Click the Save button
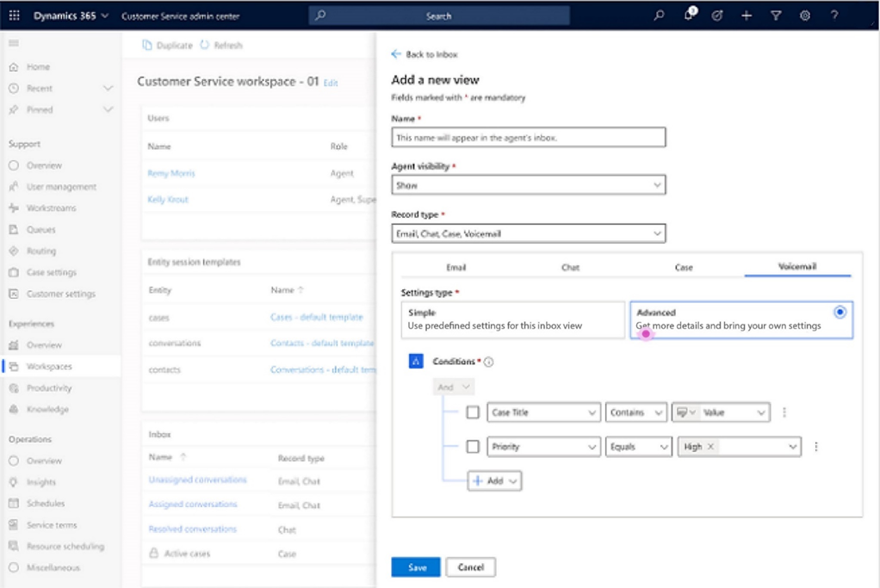Image resolution: width=880 pixels, height=588 pixels. 416,567
